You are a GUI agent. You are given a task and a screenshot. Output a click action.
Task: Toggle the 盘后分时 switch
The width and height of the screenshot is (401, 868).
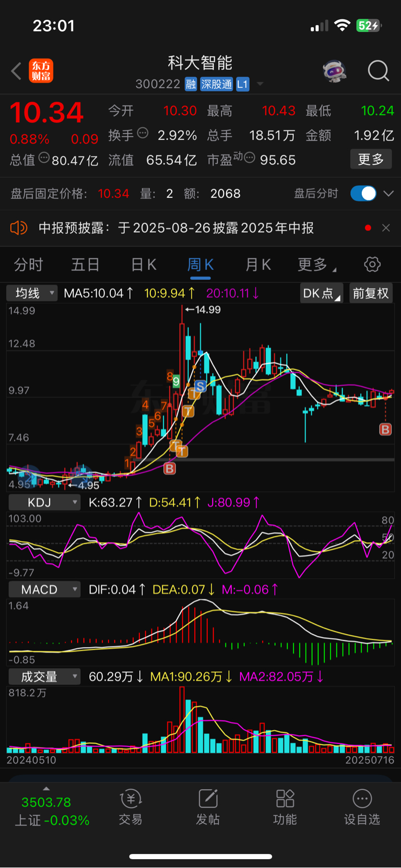[363, 194]
